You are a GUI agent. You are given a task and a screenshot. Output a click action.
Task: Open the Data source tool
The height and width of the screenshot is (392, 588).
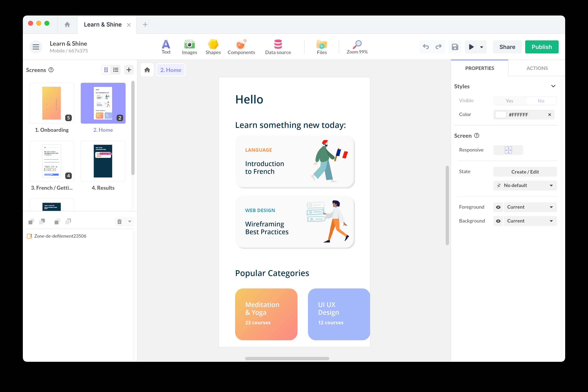pyautogui.click(x=278, y=47)
